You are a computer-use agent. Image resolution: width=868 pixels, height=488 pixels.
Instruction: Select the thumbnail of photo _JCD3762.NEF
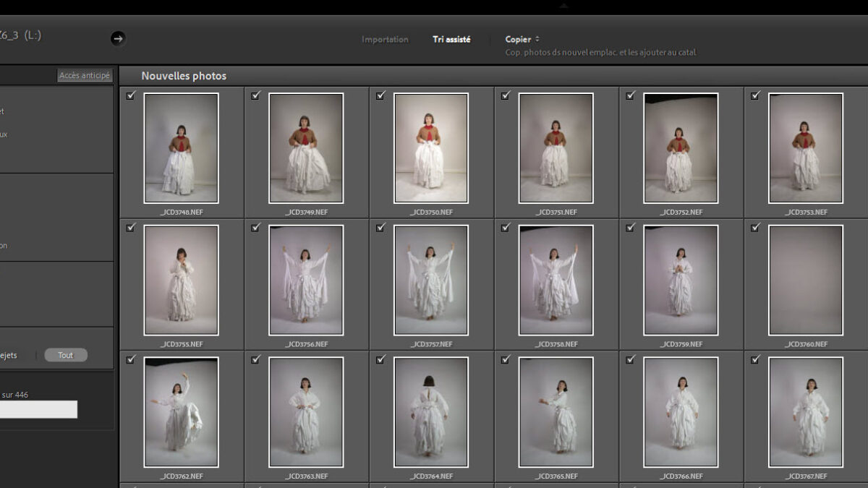click(181, 411)
